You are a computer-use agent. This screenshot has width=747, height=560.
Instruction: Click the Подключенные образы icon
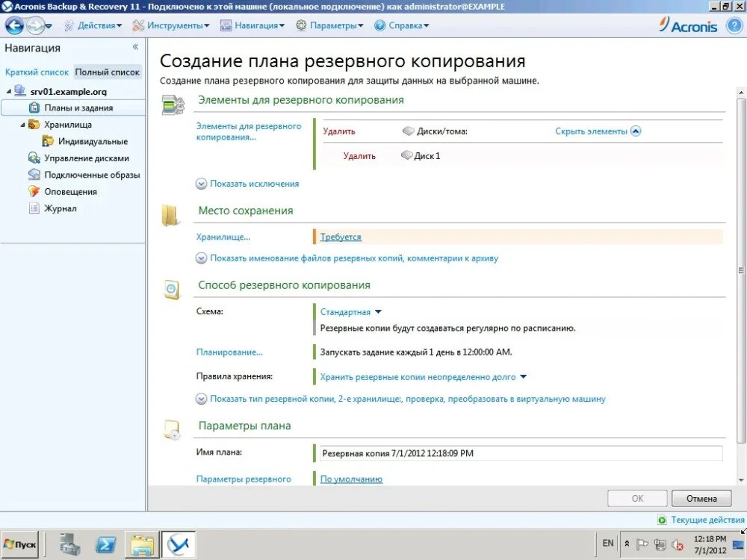coord(34,175)
